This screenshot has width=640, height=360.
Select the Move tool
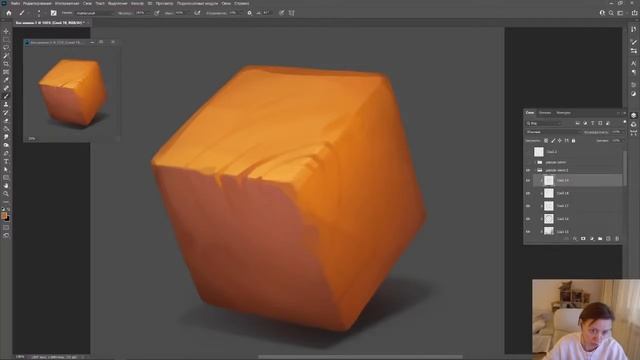pyautogui.click(x=6, y=31)
